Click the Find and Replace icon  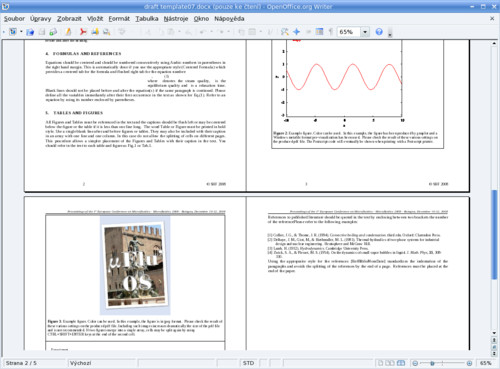coord(284,32)
